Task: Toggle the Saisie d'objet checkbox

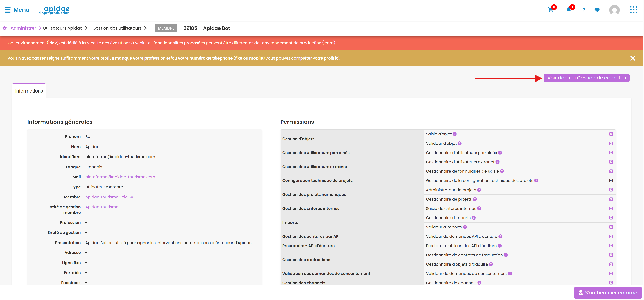Action: point(611,134)
